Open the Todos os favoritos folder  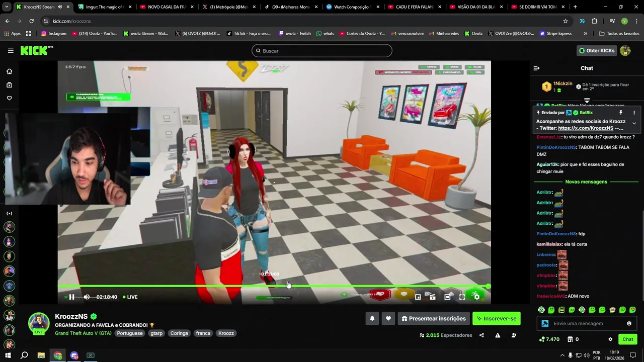tap(619, 34)
